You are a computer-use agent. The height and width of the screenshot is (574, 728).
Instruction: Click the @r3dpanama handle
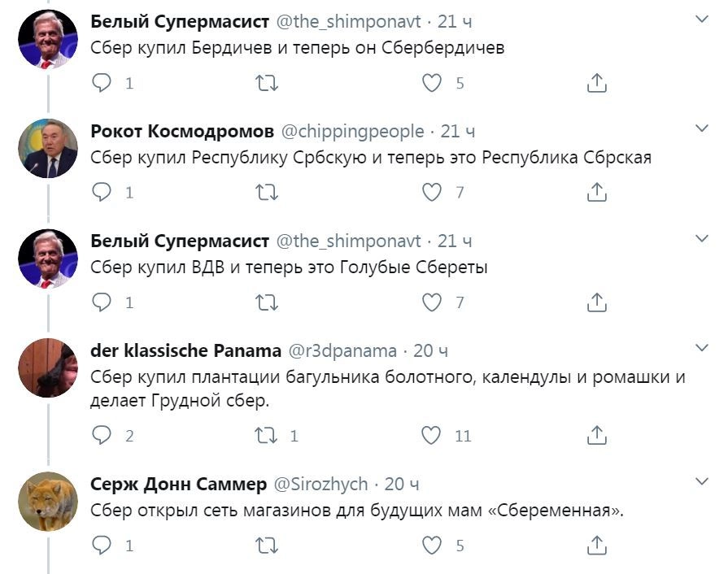342,351
